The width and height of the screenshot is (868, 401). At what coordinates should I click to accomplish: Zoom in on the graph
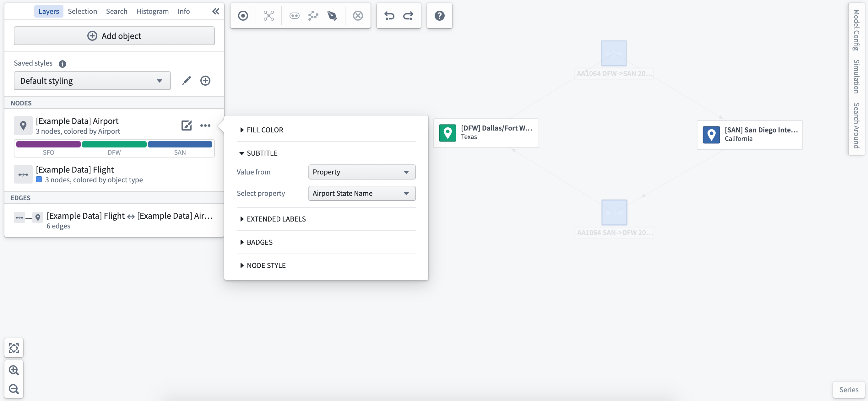point(14,370)
